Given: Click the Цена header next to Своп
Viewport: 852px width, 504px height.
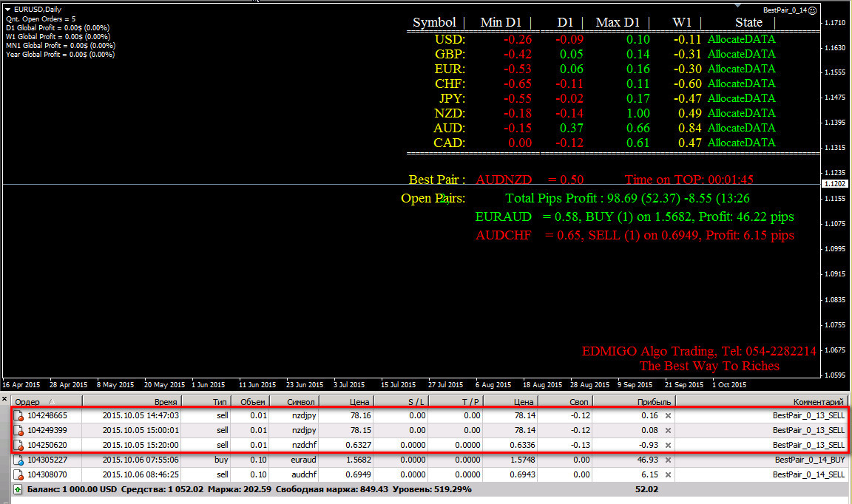Looking at the screenshot, I should point(511,402).
